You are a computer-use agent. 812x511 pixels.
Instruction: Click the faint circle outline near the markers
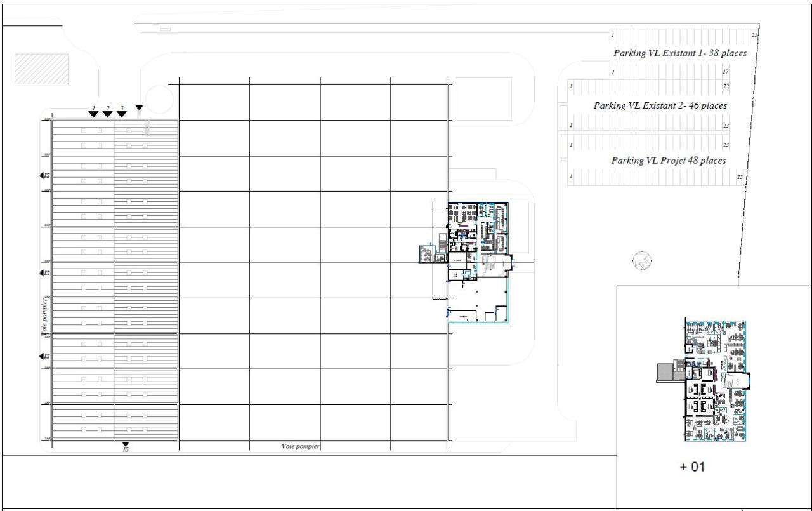tap(159, 98)
